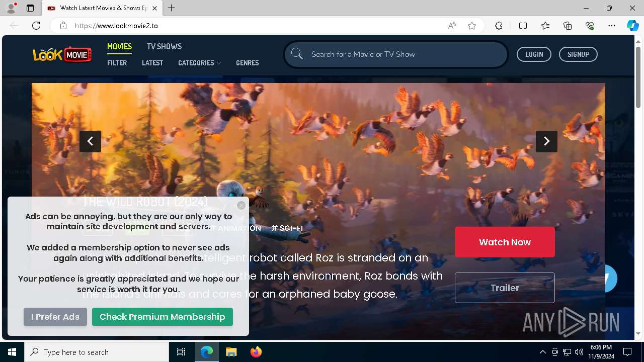The width and height of the screenshot is (644, 362).
Task: Open the FILTER page
Action: click(x=117, y=63)
